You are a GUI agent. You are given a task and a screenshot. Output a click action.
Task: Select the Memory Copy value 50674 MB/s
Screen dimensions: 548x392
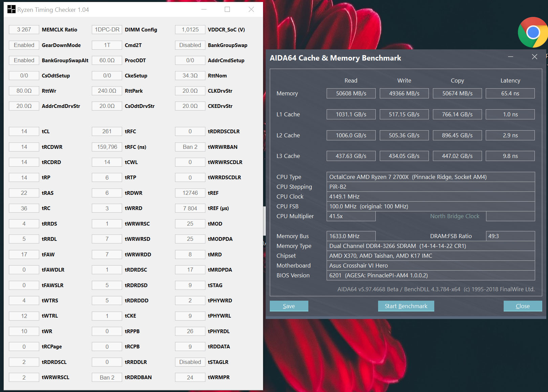coord(457,93)
